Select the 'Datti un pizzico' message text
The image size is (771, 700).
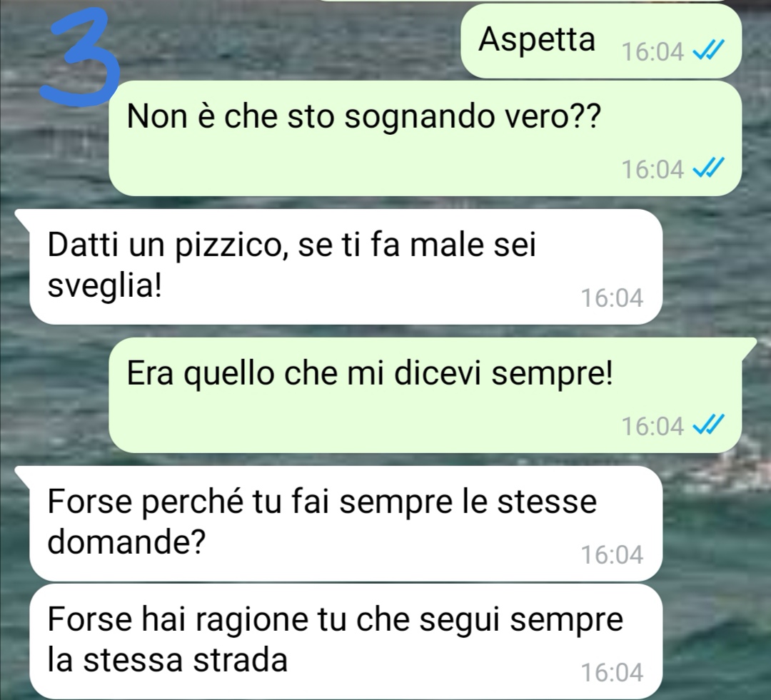291,265
